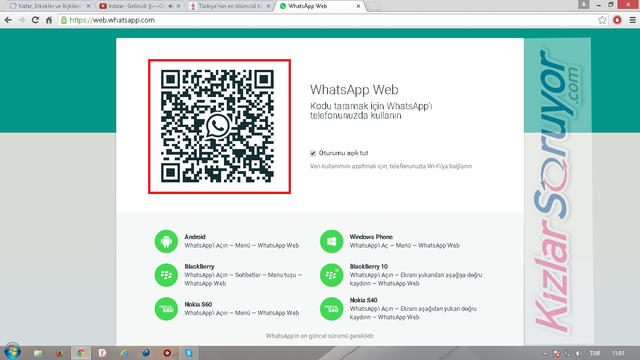Click the green padlock in address bar

(64, 20)
